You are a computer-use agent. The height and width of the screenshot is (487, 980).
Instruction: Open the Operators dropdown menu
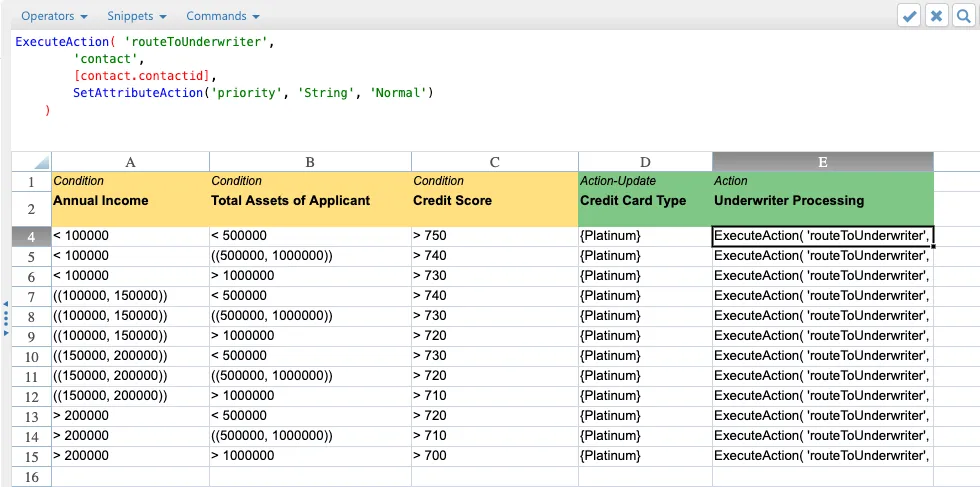click(54, 16)
